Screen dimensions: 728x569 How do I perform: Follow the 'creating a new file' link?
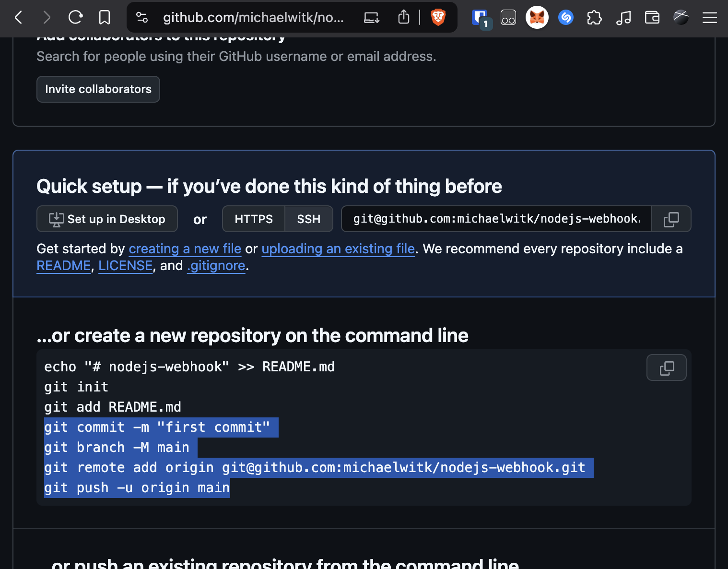coord(185,249)
